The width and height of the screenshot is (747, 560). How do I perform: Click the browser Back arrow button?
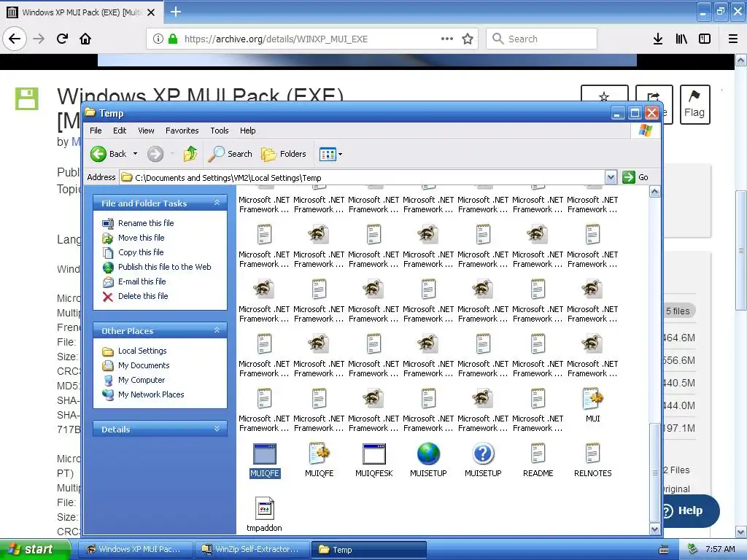(x=15, y=39)
